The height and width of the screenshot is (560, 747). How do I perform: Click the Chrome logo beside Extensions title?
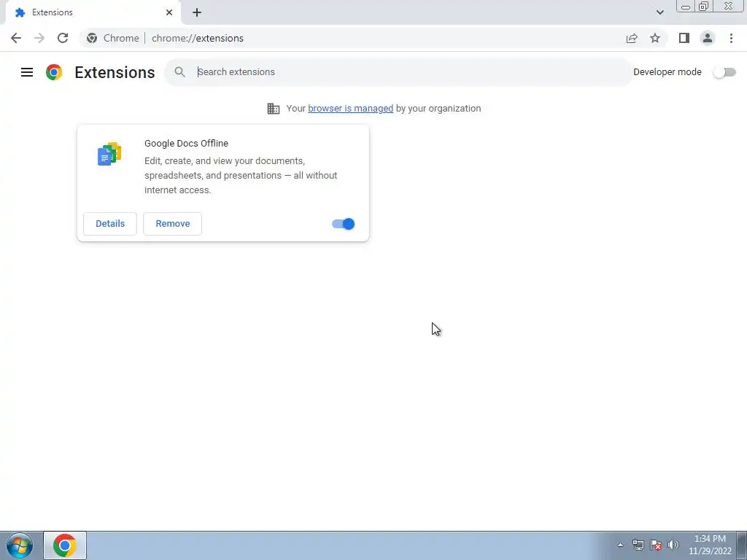tap(54, 72)
